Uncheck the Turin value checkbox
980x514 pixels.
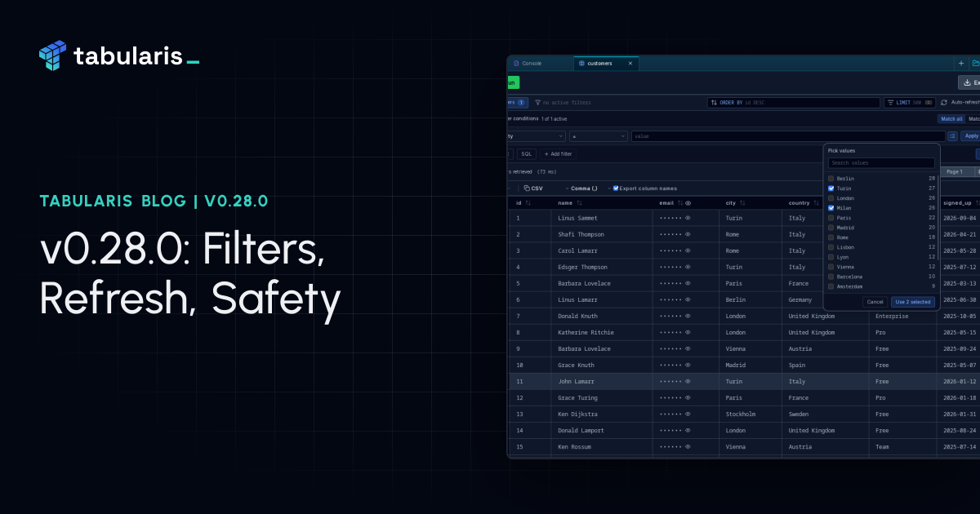[831, 188]
